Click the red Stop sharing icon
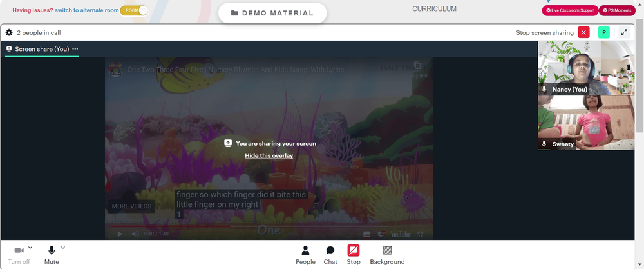This screenshot has height=269, width=644. click(x=353, y=250)
